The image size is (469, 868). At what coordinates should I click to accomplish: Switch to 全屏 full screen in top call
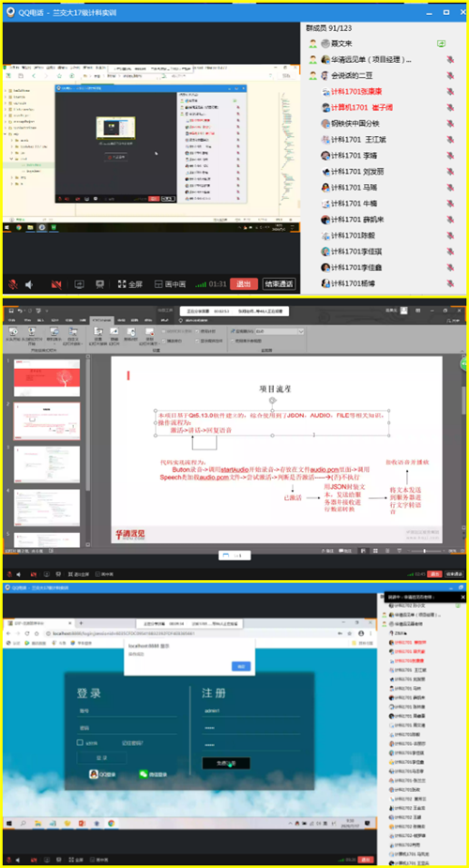(130, 284)
